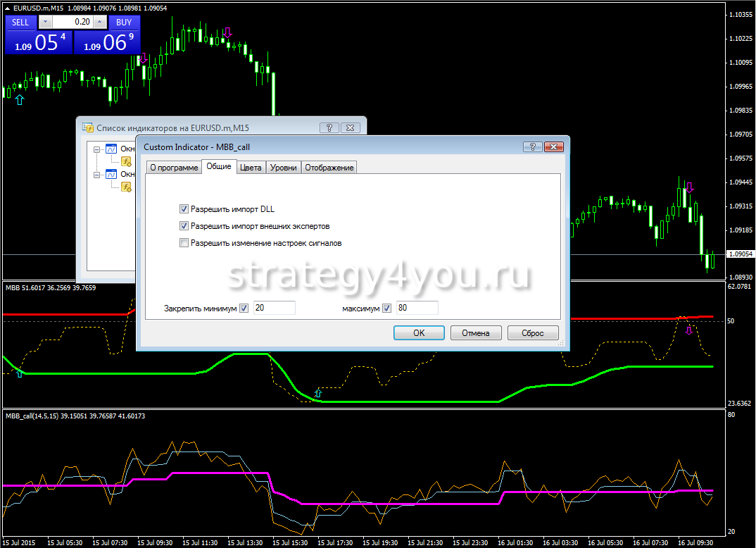Collapse the first tree node in indicator list
This screenshot has height=548, width=756.
pos(96,149)
